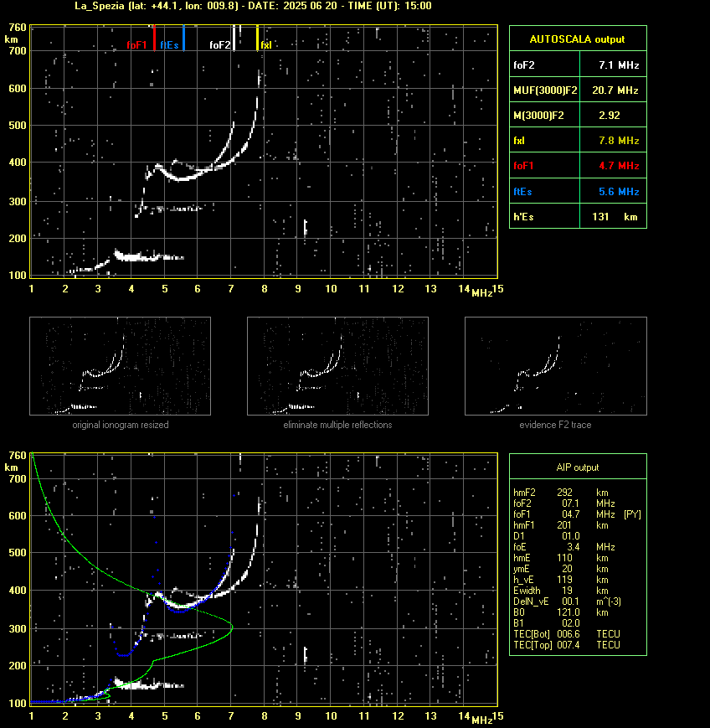The image size is (710, 728).
Task: Select the D1 01.0 row
Action: coord(547,536)
